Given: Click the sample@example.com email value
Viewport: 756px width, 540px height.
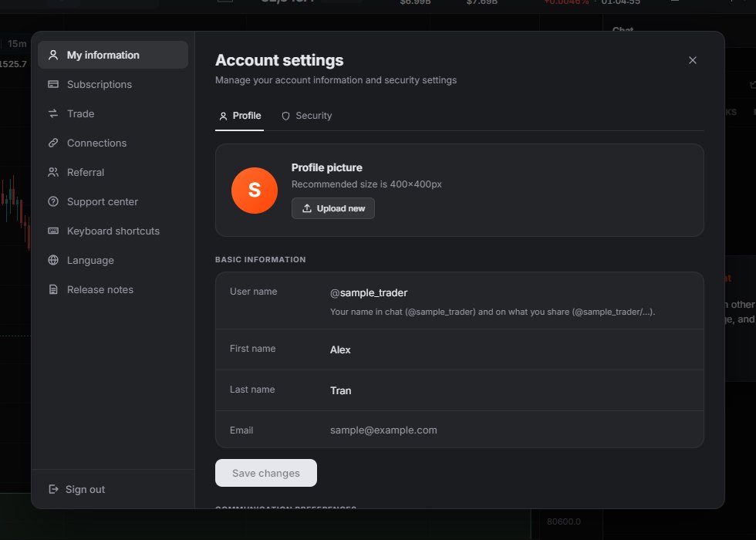Looking at the screenshot, I should [384, 430].
